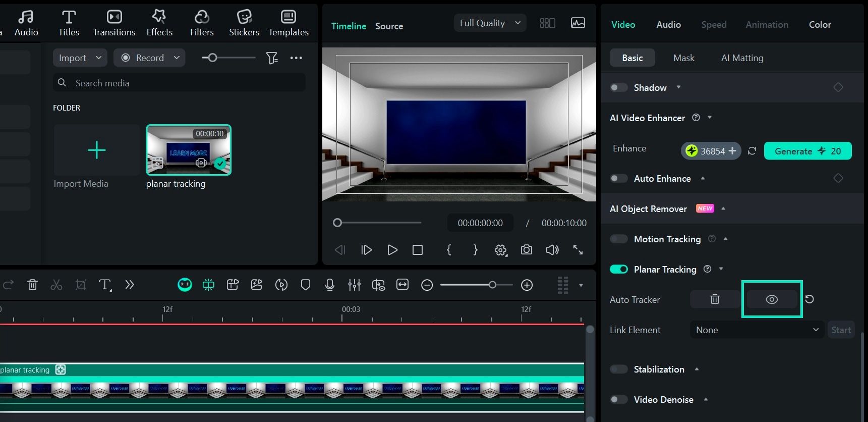Open the media panel more options menu
Screen dimensions: 868x422
(x=296, y=58)
